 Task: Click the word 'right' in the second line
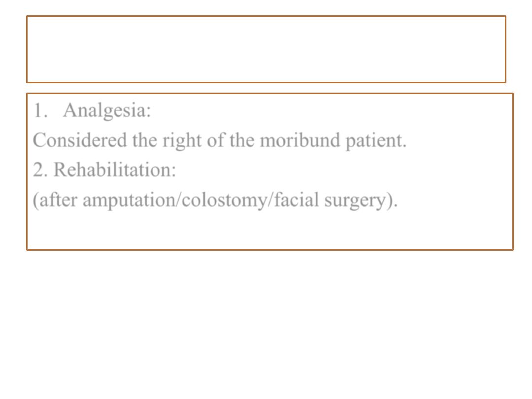coord(182,140)
